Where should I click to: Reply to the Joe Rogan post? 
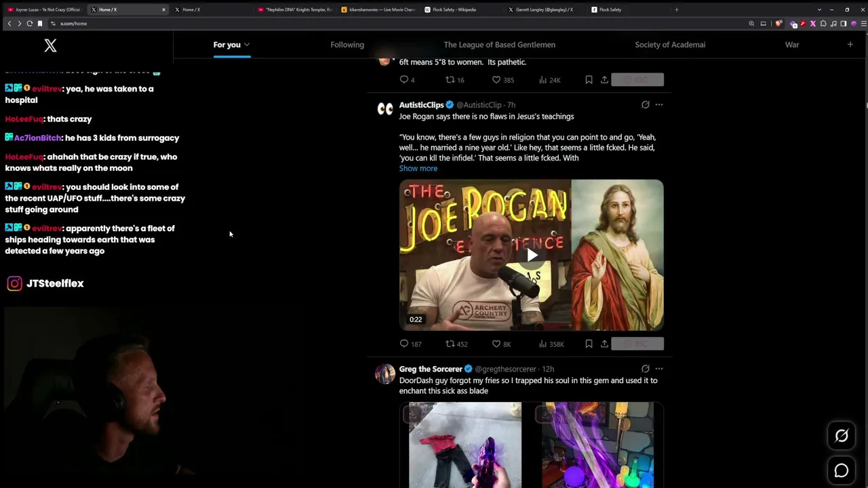tap(410, 344)
